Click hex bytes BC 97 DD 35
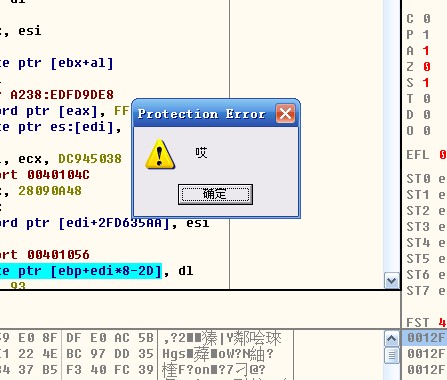Screen dimensions: 447x380 tap(110, 354)
